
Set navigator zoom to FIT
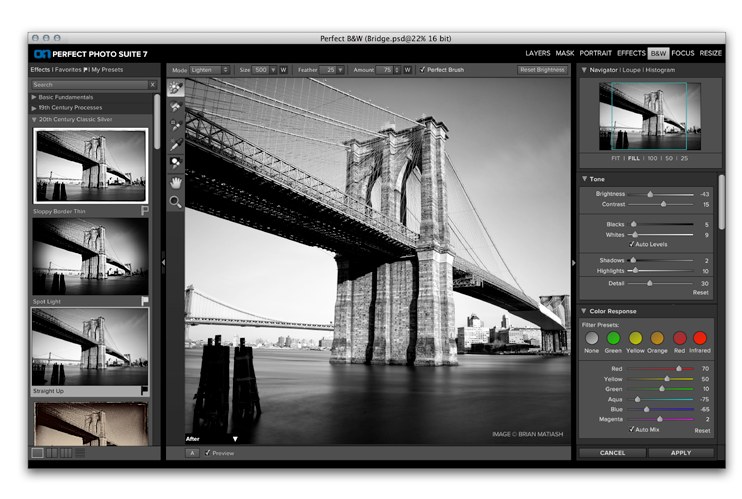(x=615, y=158)
